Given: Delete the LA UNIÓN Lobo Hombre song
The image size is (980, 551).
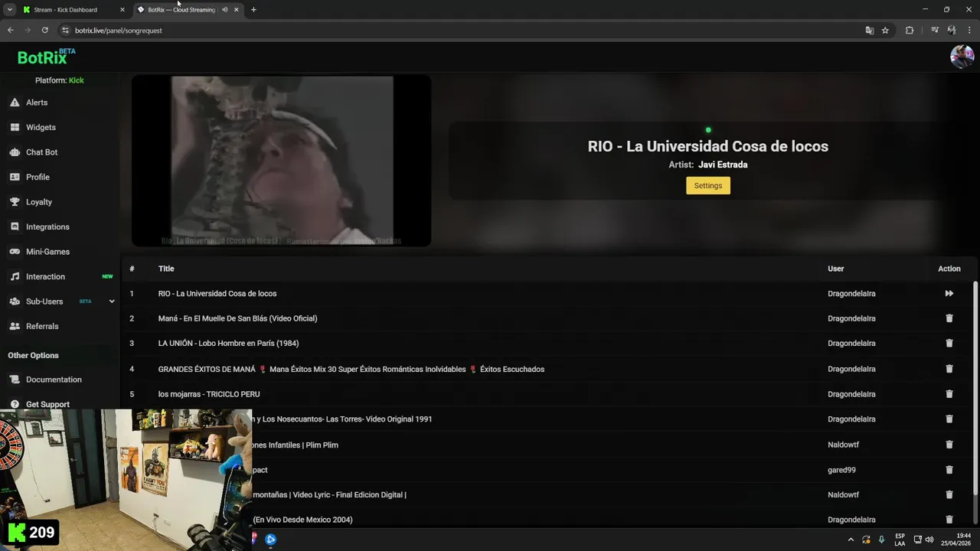Looking at the screenshot, I should click(949, 344).
